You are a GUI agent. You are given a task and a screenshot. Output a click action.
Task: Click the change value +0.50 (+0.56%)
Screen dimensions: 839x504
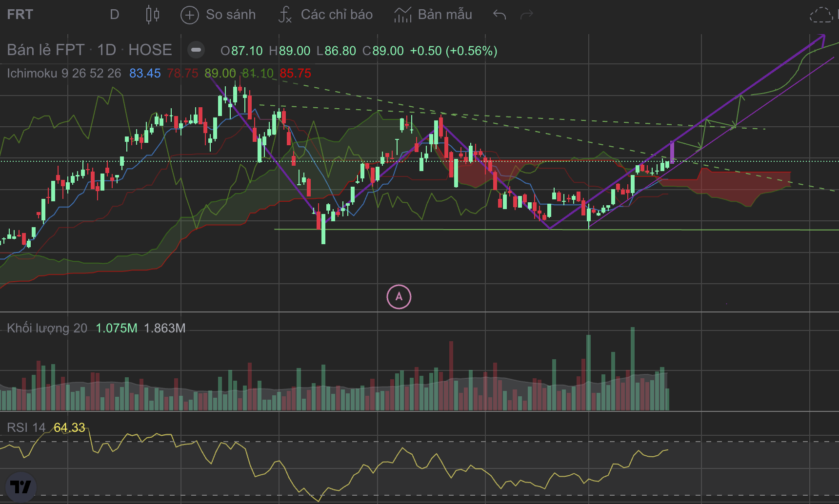(454, 51)
